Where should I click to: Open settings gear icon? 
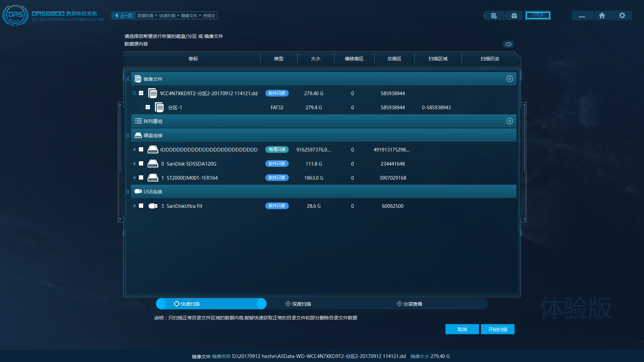point(622,15)
